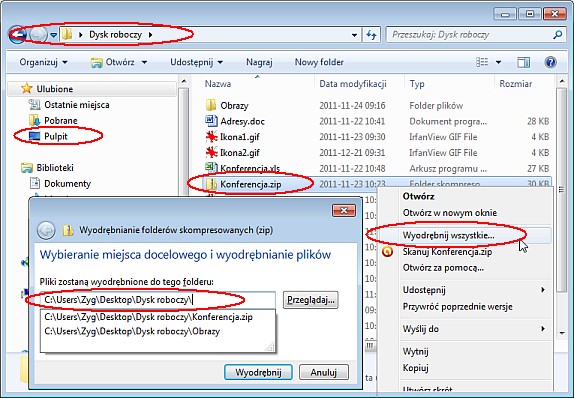This screenshot has height=398, width=574.
Task: Toggle the preview pane icon
Action: [x=523, y=62]
